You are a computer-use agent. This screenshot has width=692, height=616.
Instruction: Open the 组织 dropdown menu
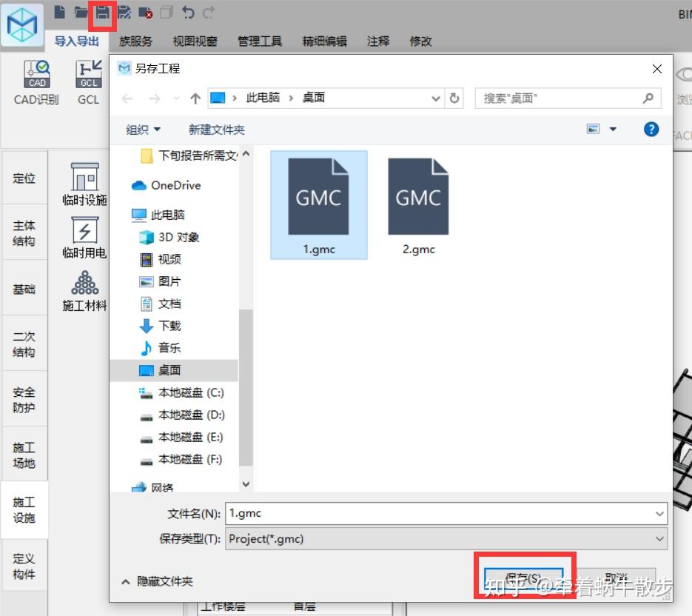[x=143, y=129]
